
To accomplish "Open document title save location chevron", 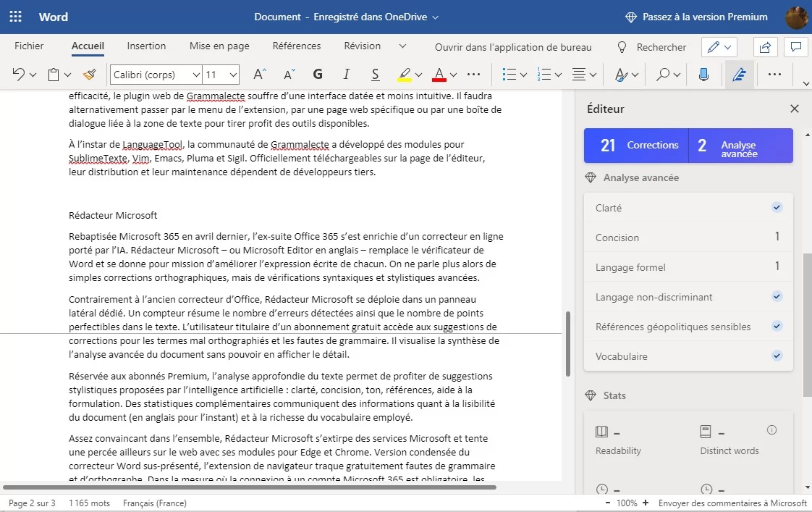I will click(436, 17).
